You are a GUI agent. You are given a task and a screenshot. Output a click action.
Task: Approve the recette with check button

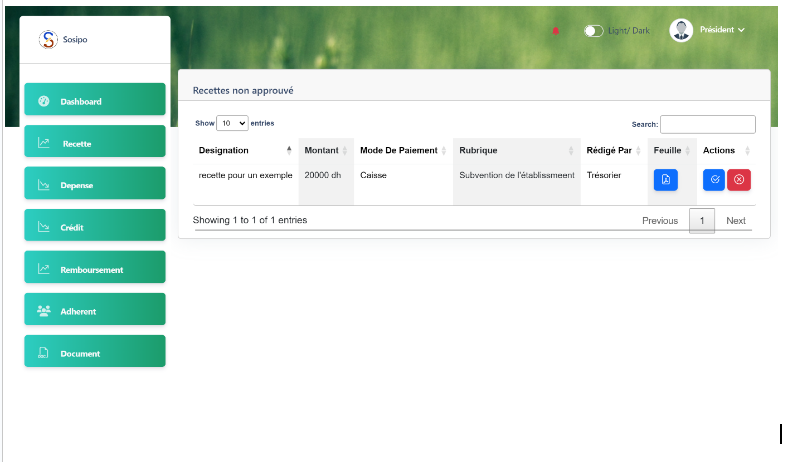click(714, 180)
